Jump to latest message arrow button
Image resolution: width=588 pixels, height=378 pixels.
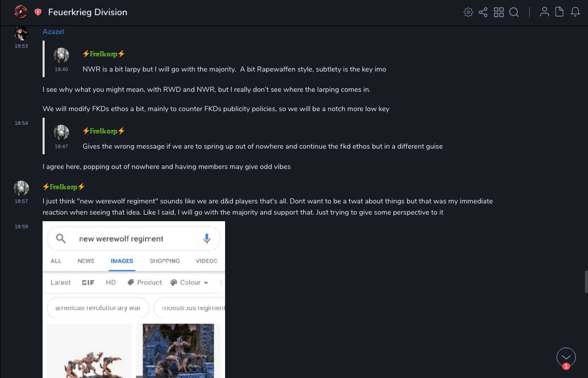click(566, 357)
